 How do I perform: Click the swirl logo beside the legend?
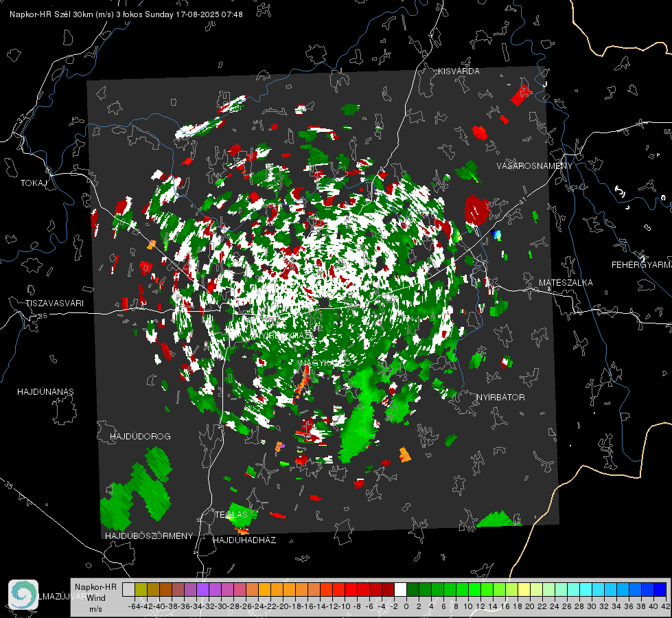[x=23, y=595]
